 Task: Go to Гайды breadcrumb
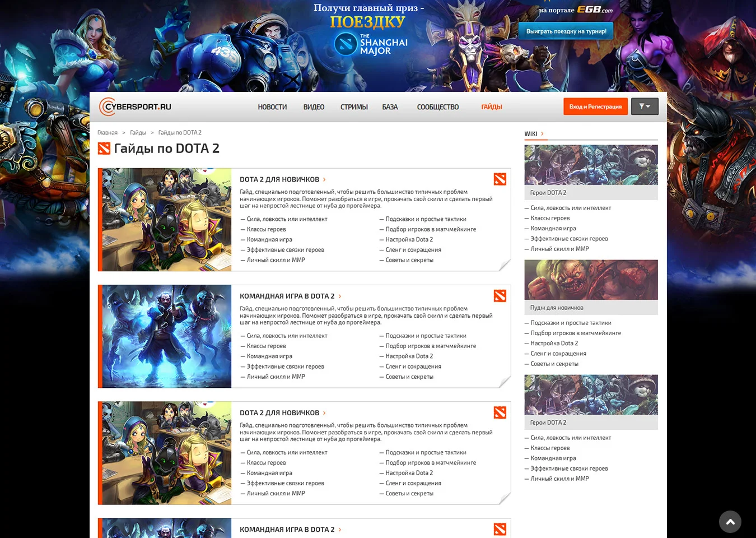coord(138,133)
